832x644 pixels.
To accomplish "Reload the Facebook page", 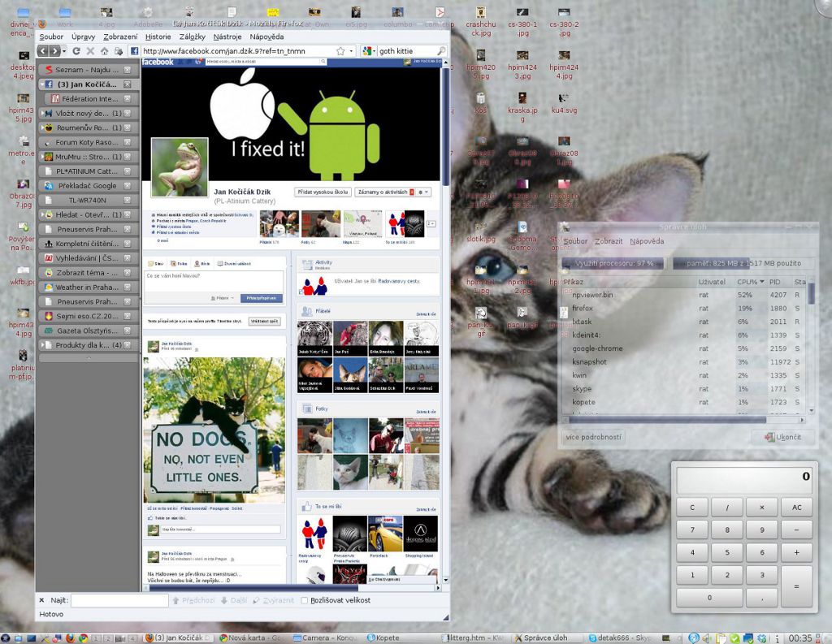I will (76, 51).
